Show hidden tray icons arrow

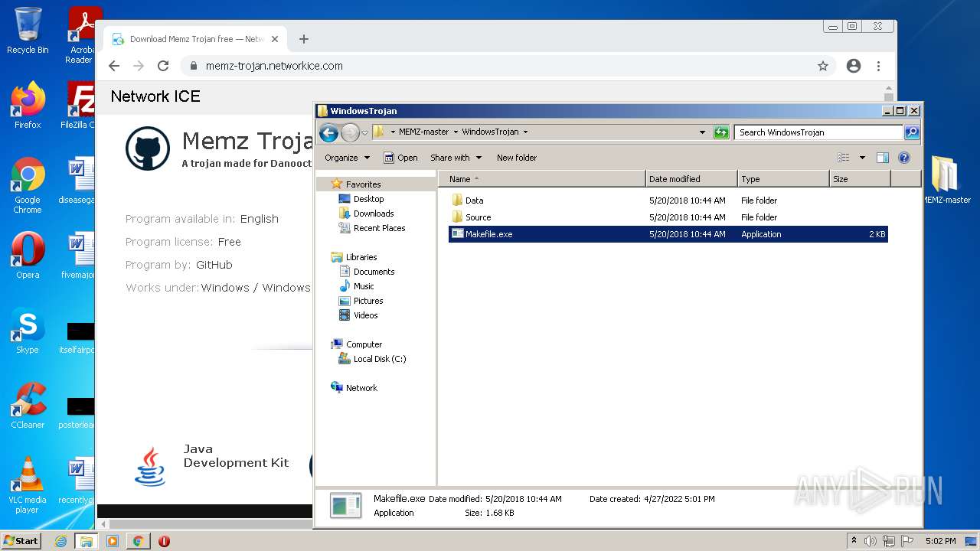coord(854,541)
